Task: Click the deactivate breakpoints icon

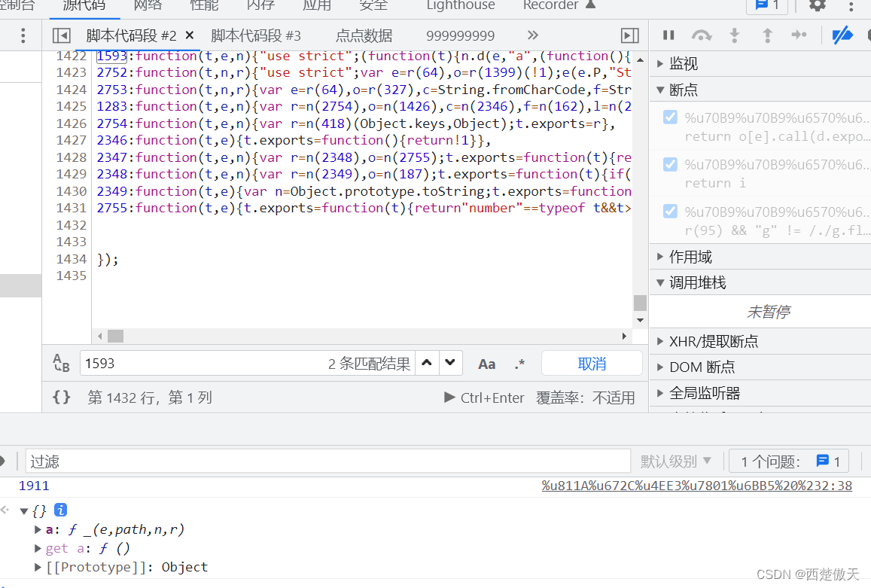Action: click(842, 34)
